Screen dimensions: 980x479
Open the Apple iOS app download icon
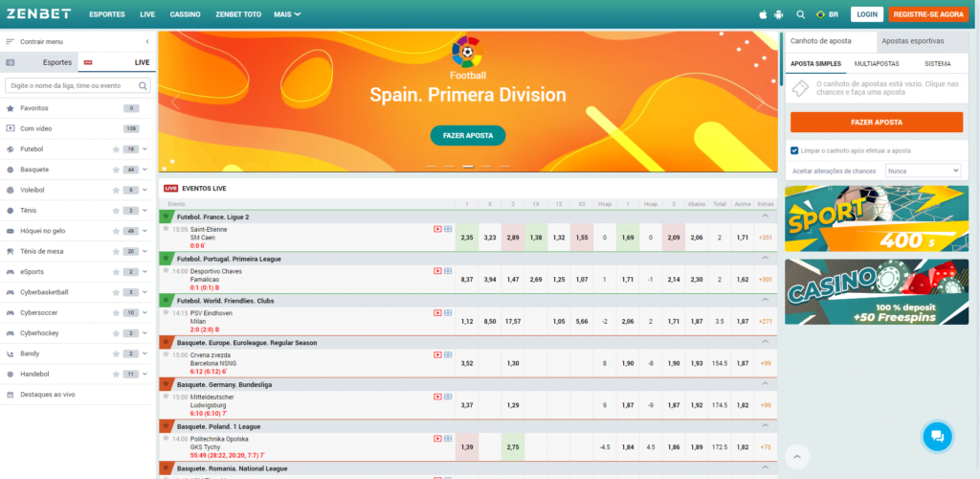tap(763, 14)
